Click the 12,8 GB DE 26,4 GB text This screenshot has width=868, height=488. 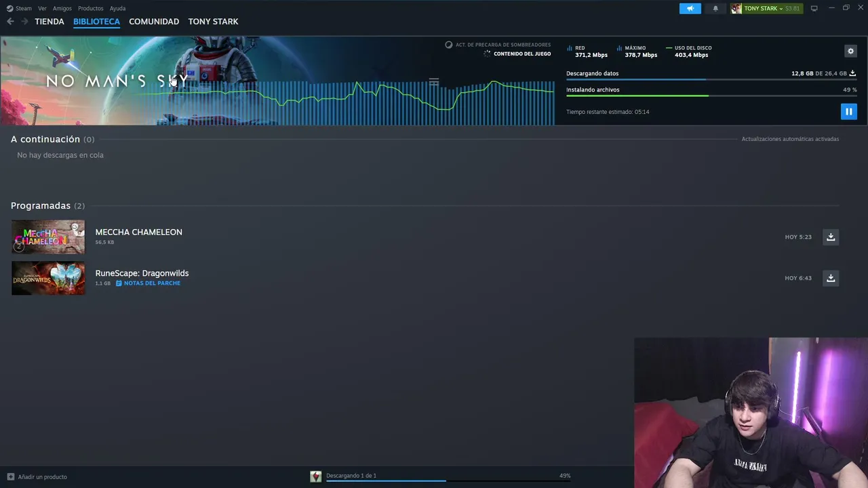click(x=819, y=73)
